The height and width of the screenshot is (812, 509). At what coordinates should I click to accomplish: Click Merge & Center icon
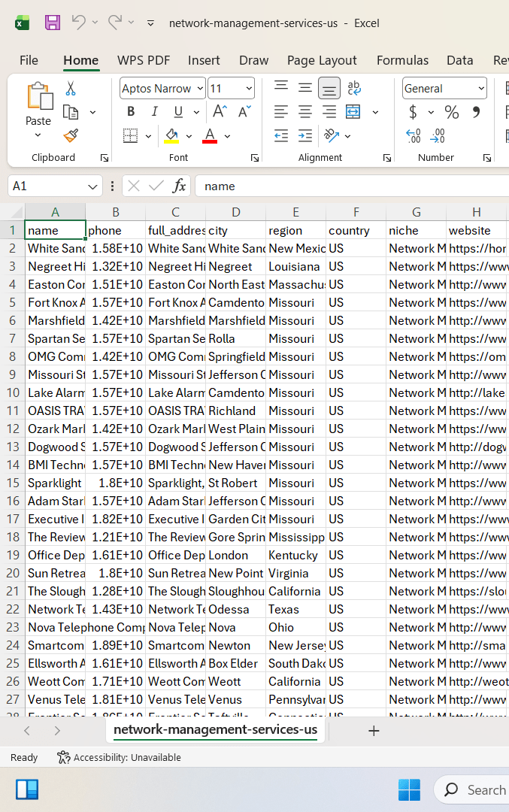[x=353, y=111]
